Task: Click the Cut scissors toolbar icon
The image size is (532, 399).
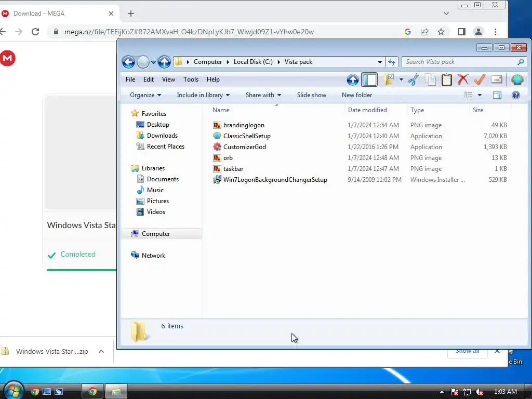Action: pyautogui.click(x=414, y=79)
